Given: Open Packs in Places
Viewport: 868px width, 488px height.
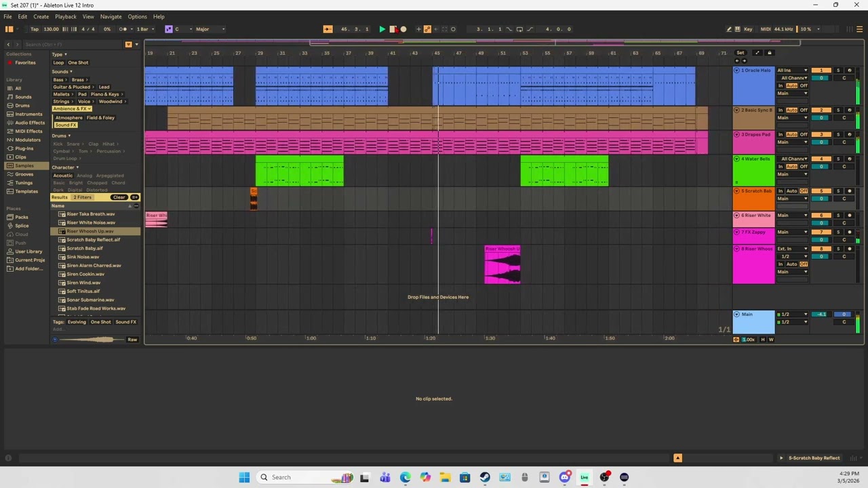Looking at the screenshot, I should coord(22,217).
